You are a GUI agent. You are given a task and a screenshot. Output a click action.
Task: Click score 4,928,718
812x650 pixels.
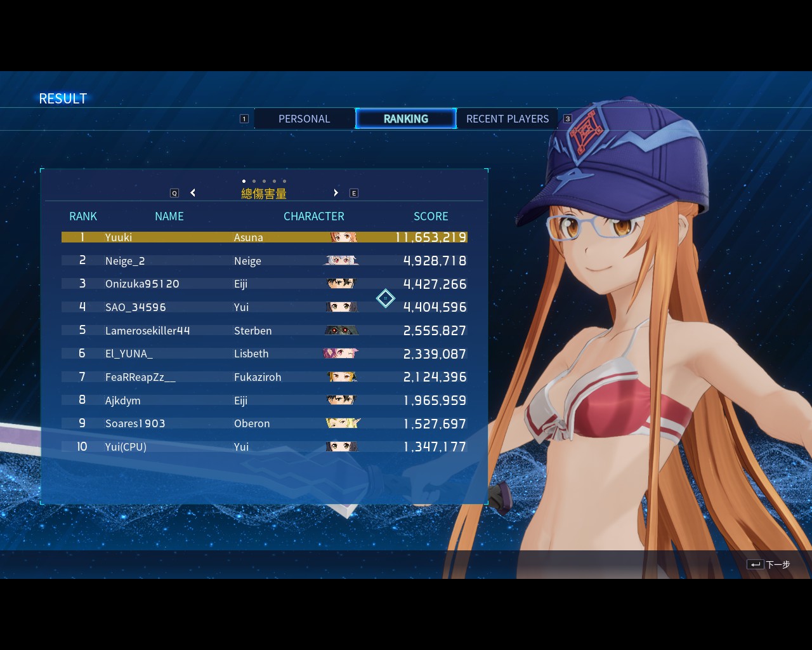[x=435, y=261]
